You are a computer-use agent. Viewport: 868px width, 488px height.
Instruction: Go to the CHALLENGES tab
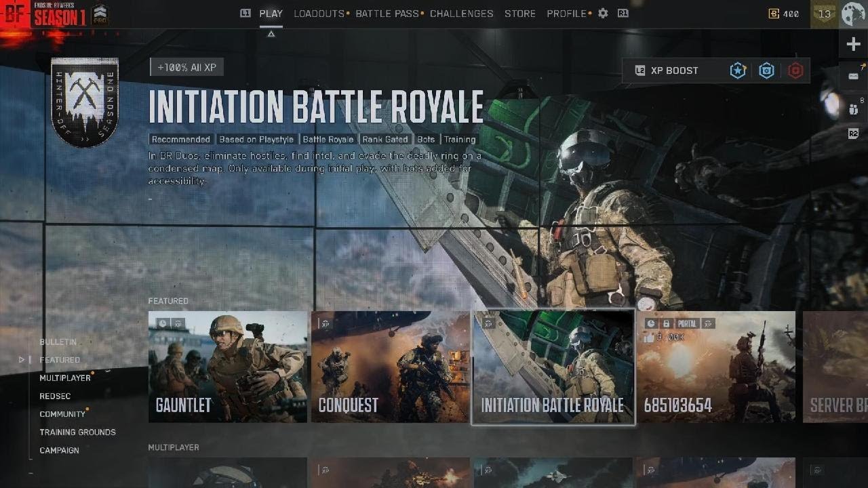462,14
